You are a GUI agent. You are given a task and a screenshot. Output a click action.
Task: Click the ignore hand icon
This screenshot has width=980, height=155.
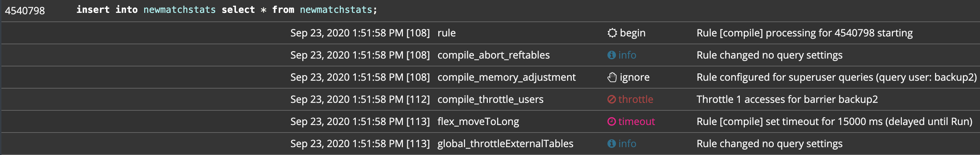(x=612, y=77)
